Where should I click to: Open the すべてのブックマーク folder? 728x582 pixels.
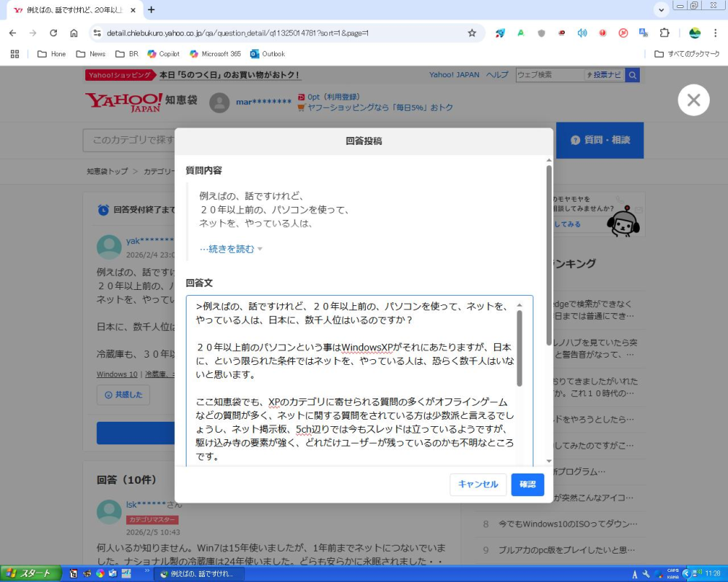coord(686,54)
